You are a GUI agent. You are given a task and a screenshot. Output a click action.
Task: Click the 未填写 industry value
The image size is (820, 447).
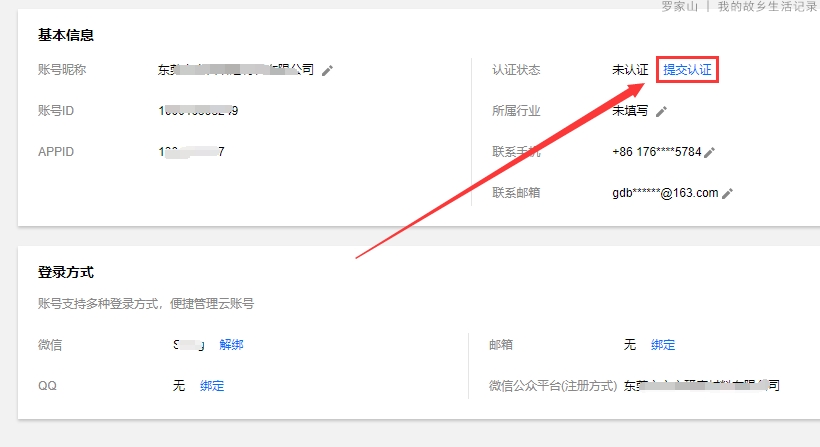[631, 111]
